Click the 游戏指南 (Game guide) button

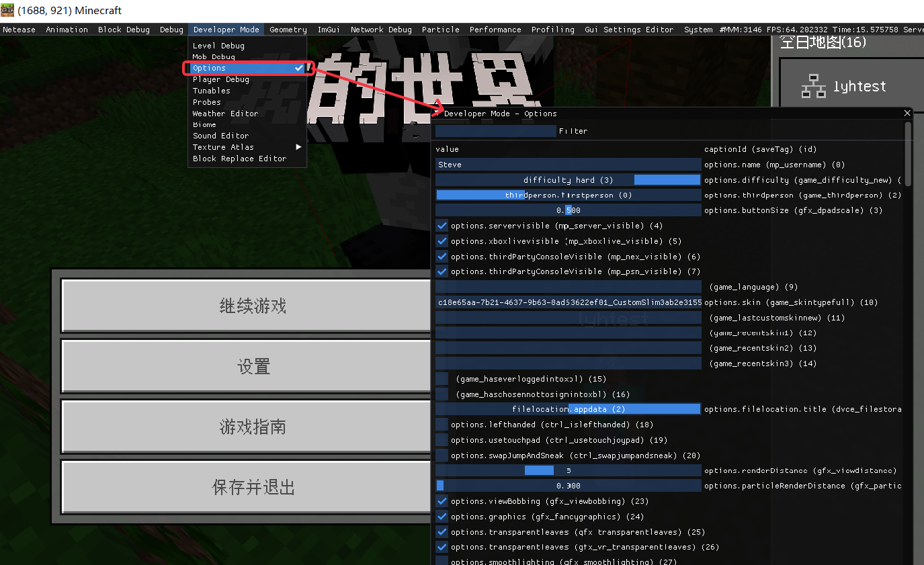(246, 427)
